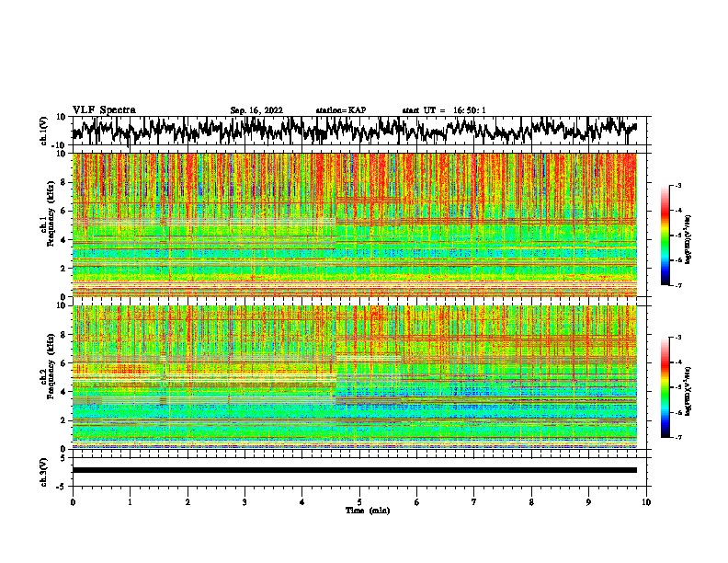Click the ch.1 spectrogram plot
Viewport: 728px width, 563px height.
[x=355, y=224]
